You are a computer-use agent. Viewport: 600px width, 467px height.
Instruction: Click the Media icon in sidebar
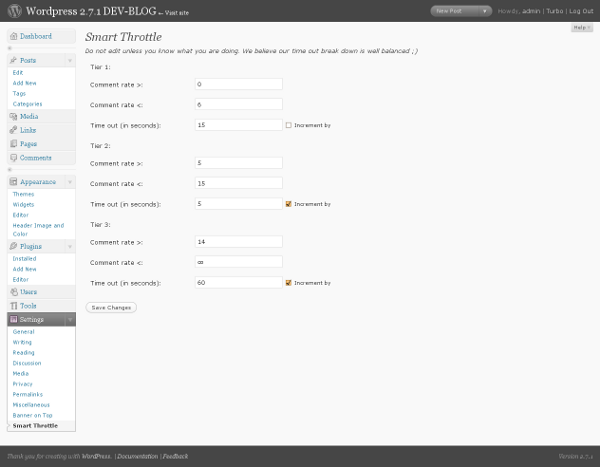[x=13, y=116]
